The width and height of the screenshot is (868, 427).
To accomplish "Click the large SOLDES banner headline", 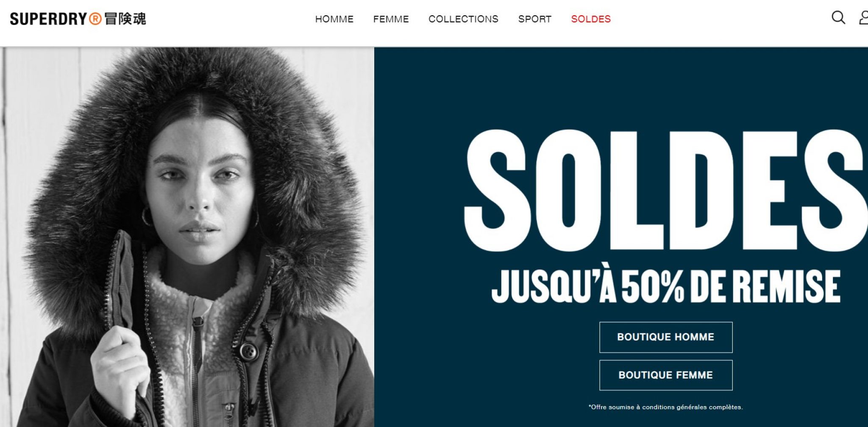I will tap(665, 191).
